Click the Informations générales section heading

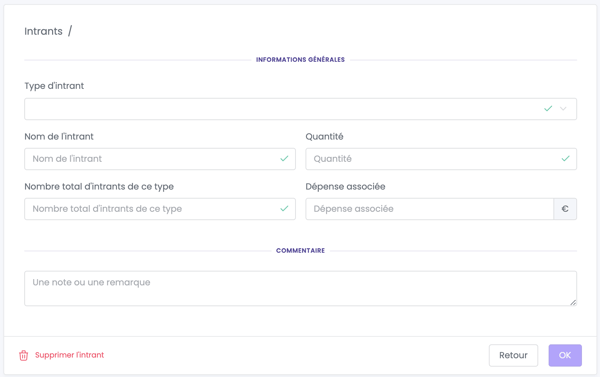click(x=300, y=60)
